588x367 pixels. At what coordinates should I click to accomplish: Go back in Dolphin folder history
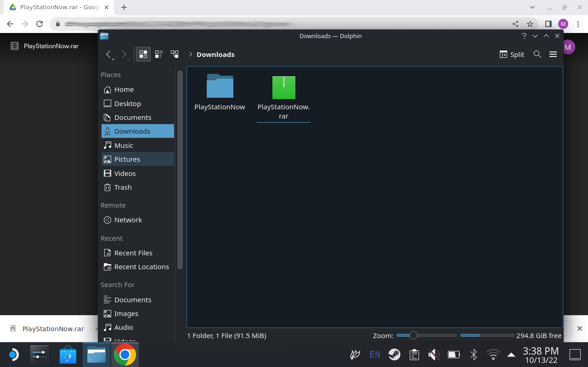coord(108,54)
